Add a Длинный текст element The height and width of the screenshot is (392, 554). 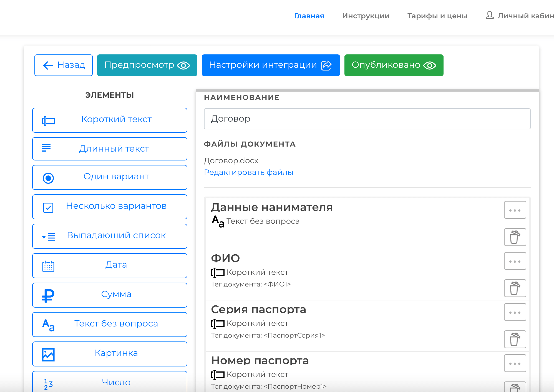click(x=110, y=149)
